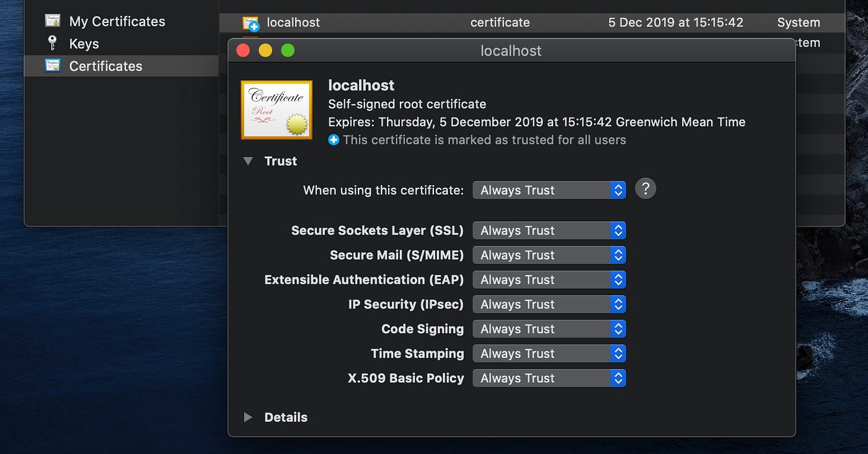Select localhost row name in certificate list
This screenshot has width=868, height=454.
click(x=293, y=22)
